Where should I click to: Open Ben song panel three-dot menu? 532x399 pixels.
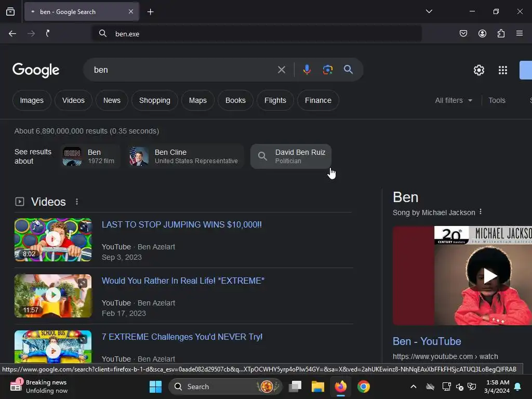[x=481, y=212]
